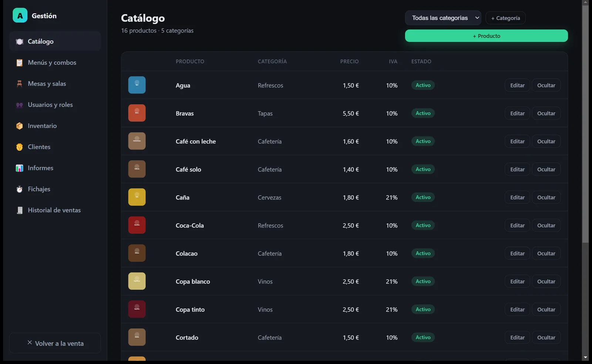Click the app logo 'A' icon
The width and height of the screenshot is (592, 364).
20,16
